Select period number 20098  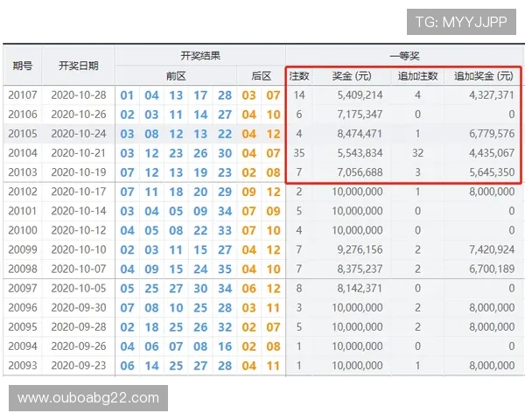click(23, 269)
